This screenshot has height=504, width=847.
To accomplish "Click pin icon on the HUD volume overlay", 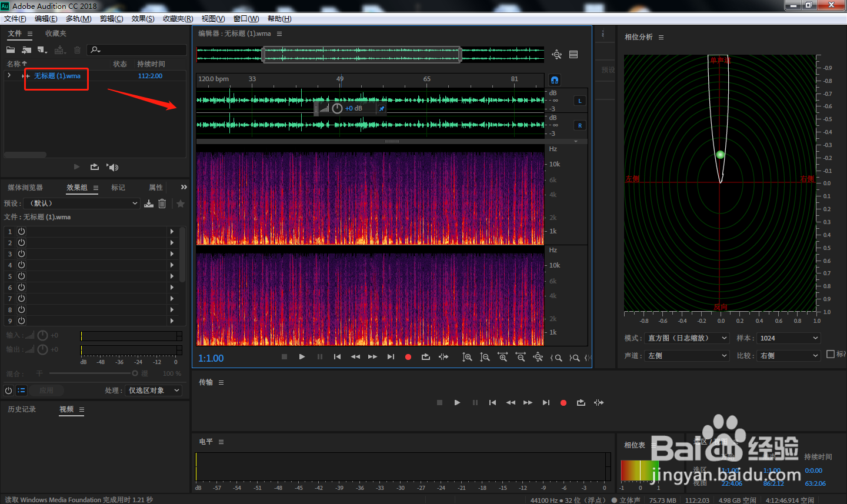I will [x=382, y=109].
